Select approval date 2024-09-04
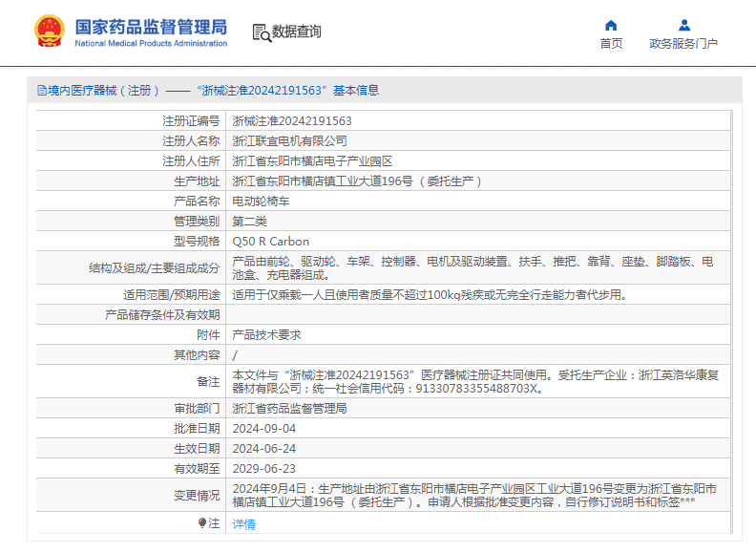Image resolution: width=756 pixels, height=553 pixels. click(x=264, y=429)
